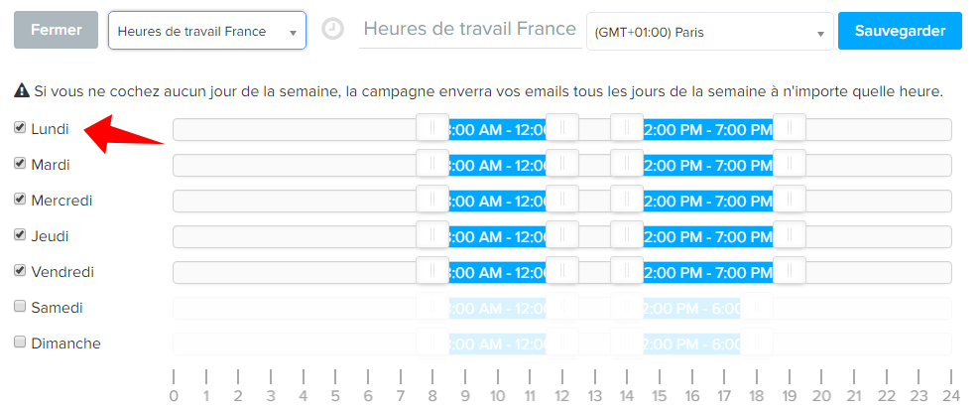Toggle the Mardi checkbox

(x=20, y=163)
